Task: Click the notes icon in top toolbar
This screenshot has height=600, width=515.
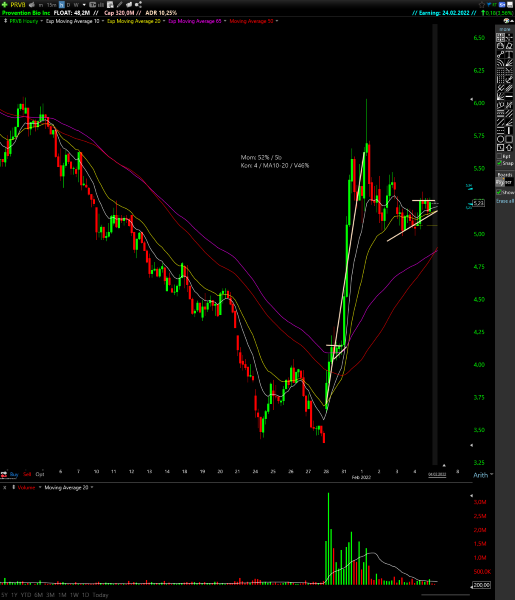Action: [110, 5]
